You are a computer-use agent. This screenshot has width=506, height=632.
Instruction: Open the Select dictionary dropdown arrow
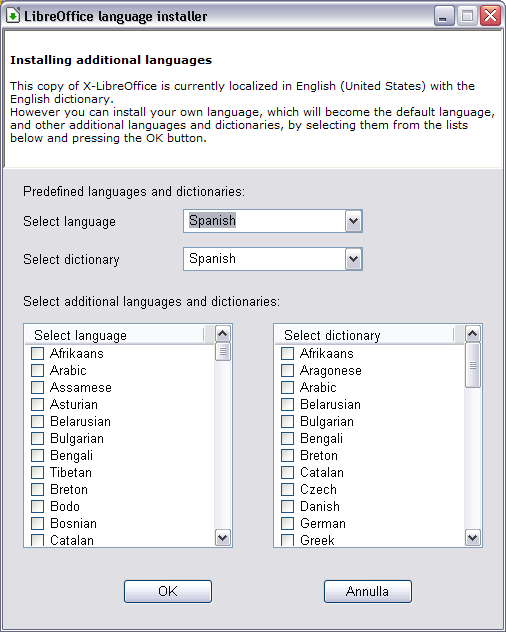coord(353,259)
